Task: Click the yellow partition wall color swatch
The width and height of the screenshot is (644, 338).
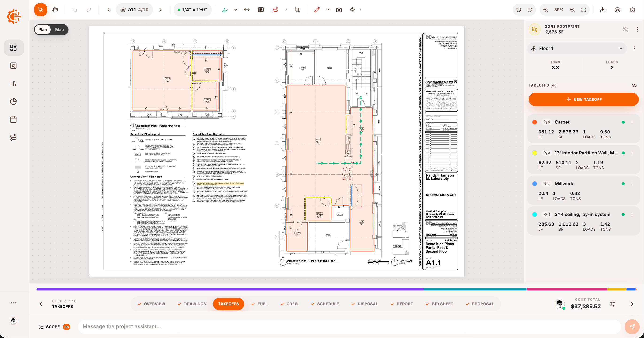Action: click(x=535, y=153)
